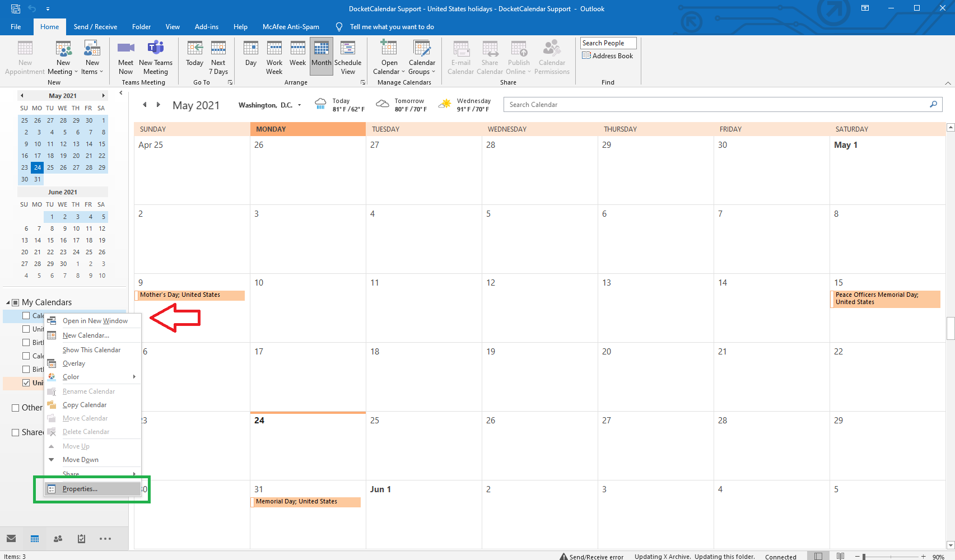Click the search magnifier in Search Calendar

[933, 104]
